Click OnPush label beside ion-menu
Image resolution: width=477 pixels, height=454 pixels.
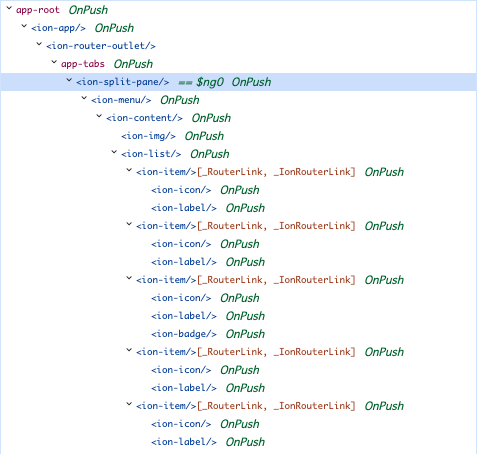(x=180, y=100)
